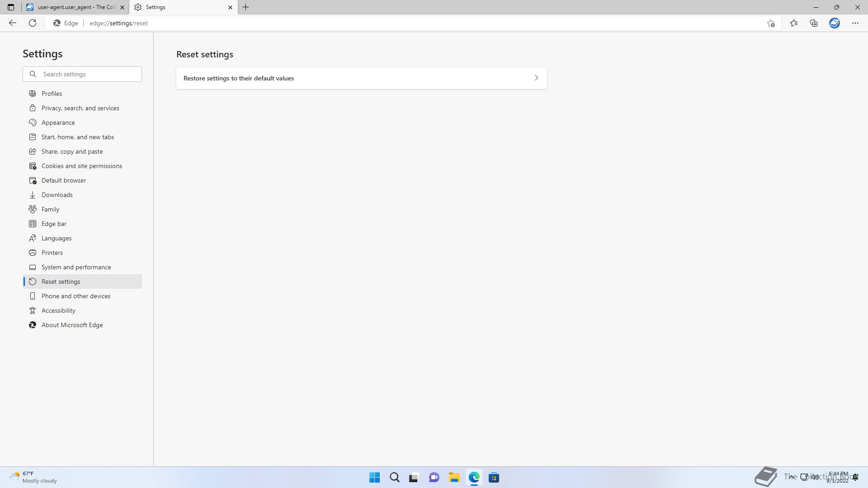Go to Appearance settings
The width and height of the screenshot is (868, 488).
click(58, 122)
